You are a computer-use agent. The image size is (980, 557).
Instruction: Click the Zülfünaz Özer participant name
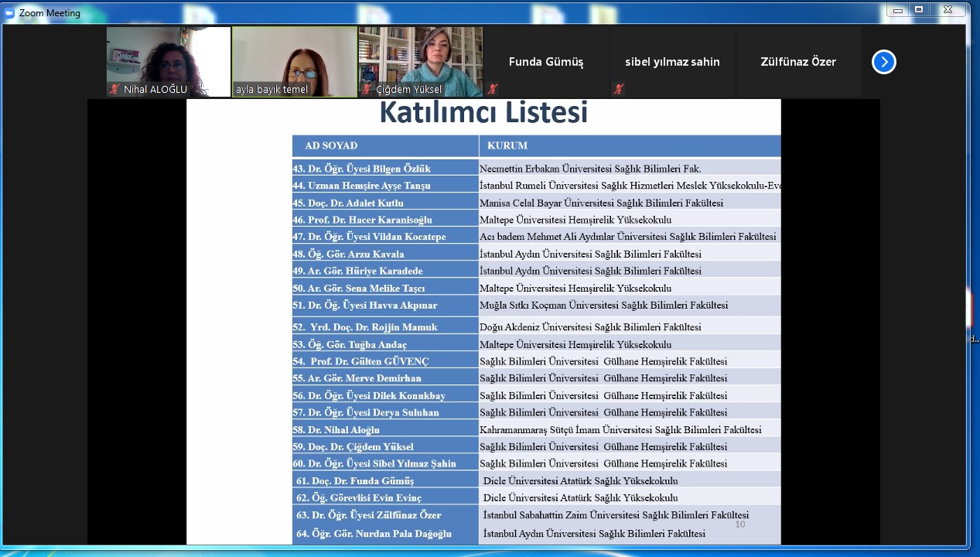tap(797, 62)
